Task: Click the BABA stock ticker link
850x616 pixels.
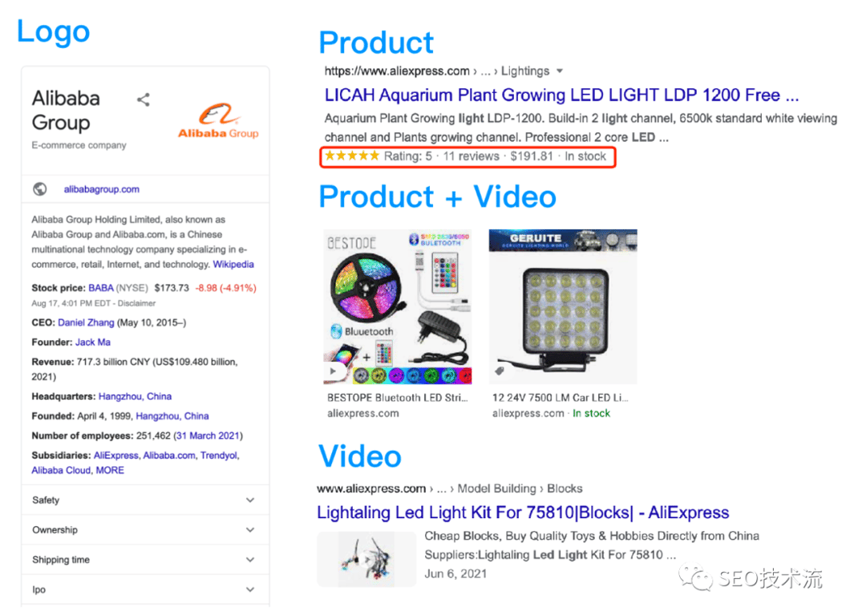Action: point(101,288)
